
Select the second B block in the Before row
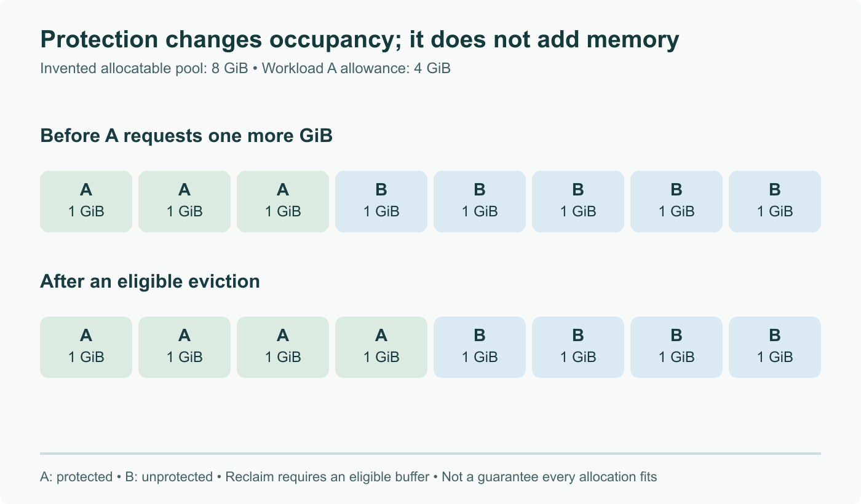480,202
